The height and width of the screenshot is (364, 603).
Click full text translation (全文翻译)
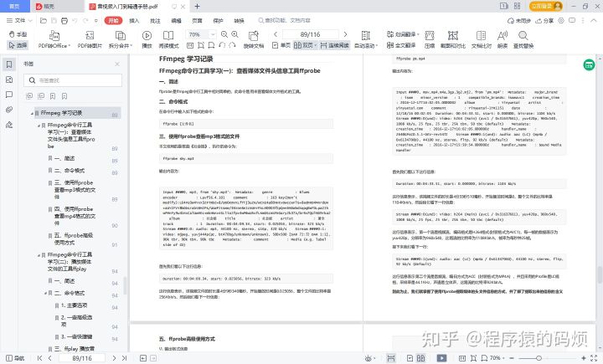[401, 45]
